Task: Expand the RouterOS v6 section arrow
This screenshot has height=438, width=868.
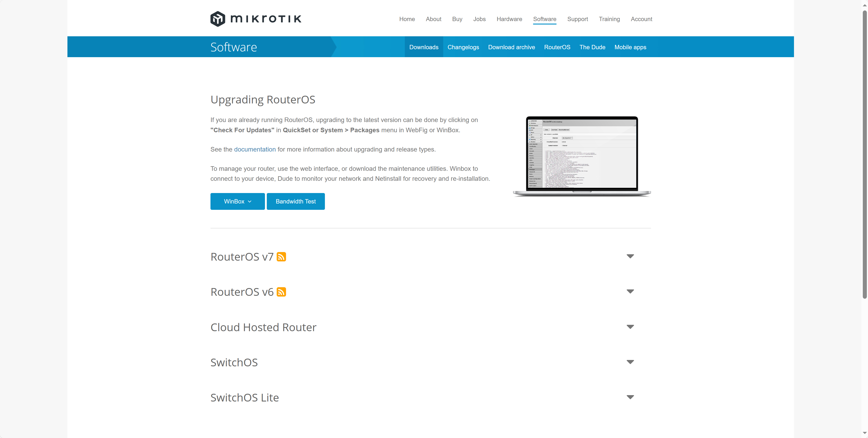Action: click(x=630, y=291)
